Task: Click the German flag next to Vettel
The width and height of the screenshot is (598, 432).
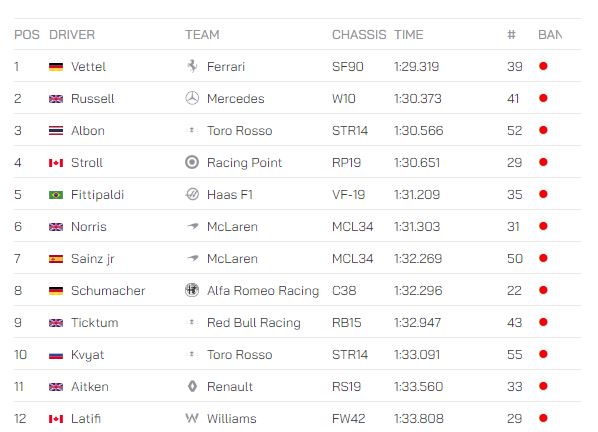Action: 56,67
